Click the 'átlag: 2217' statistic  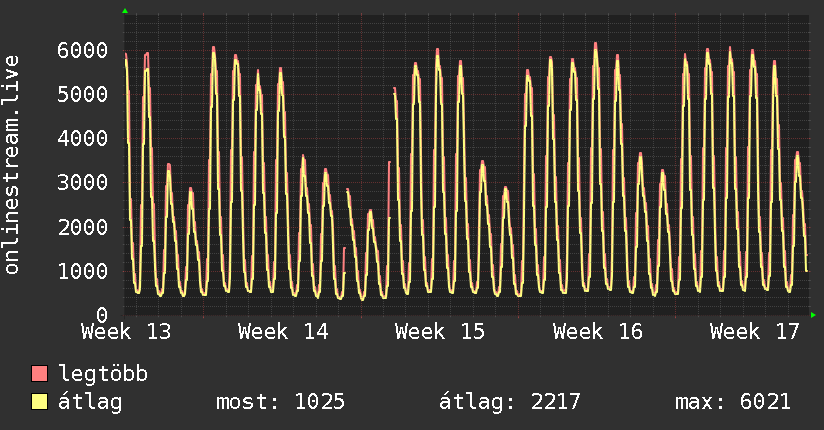coord(510,402)
